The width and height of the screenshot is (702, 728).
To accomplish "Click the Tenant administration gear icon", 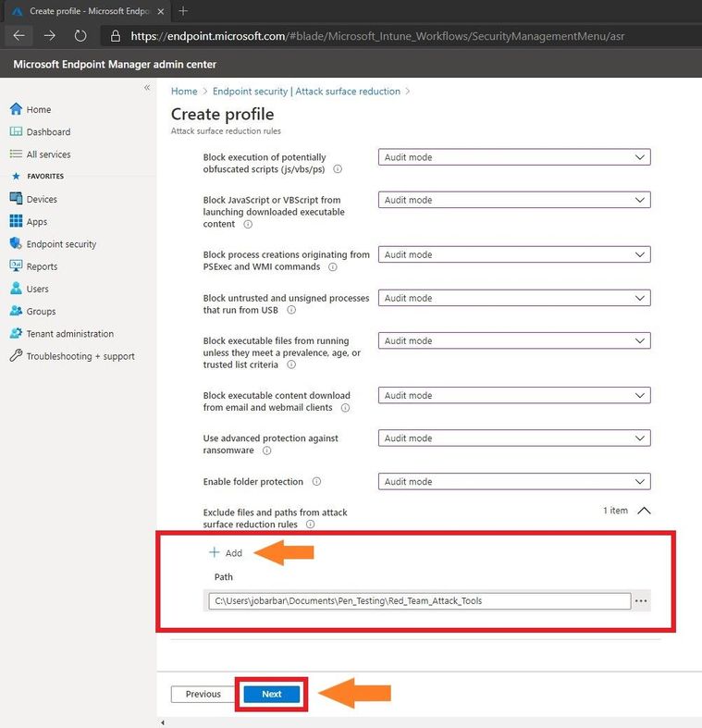I will click(16, 333).
